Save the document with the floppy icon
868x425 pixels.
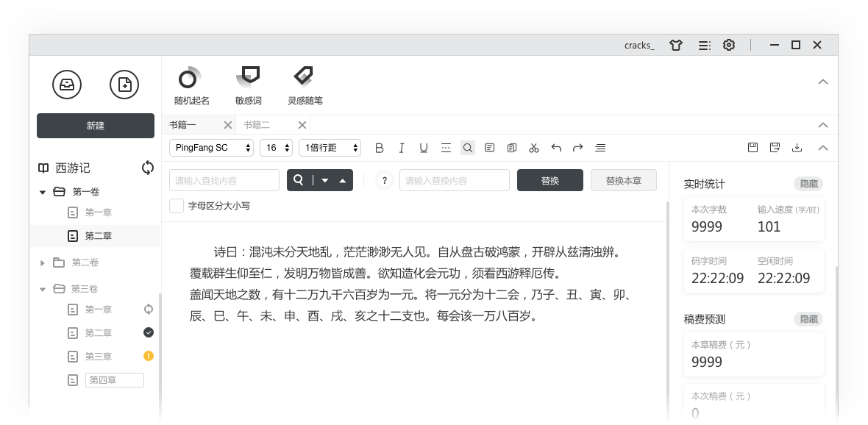[753, 147]
